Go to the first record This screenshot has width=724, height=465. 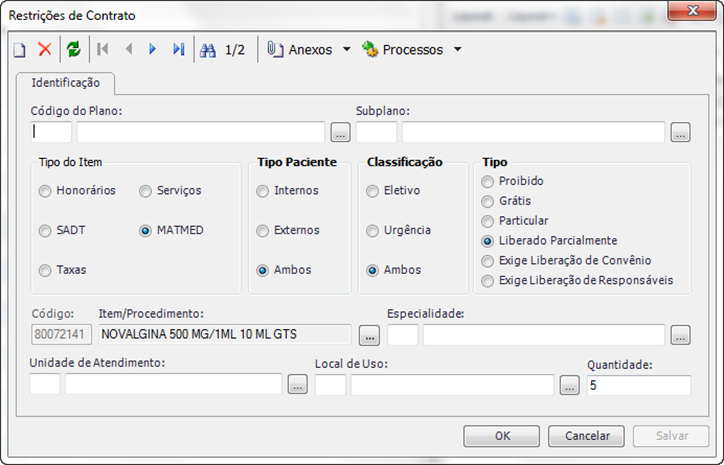[x=103, y=49]
